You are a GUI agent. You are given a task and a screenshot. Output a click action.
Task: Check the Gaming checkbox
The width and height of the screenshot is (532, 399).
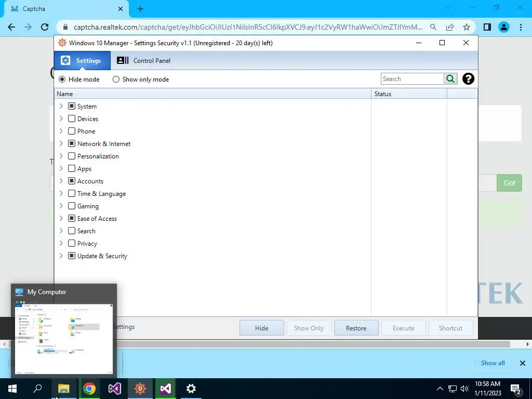point(72,206)
